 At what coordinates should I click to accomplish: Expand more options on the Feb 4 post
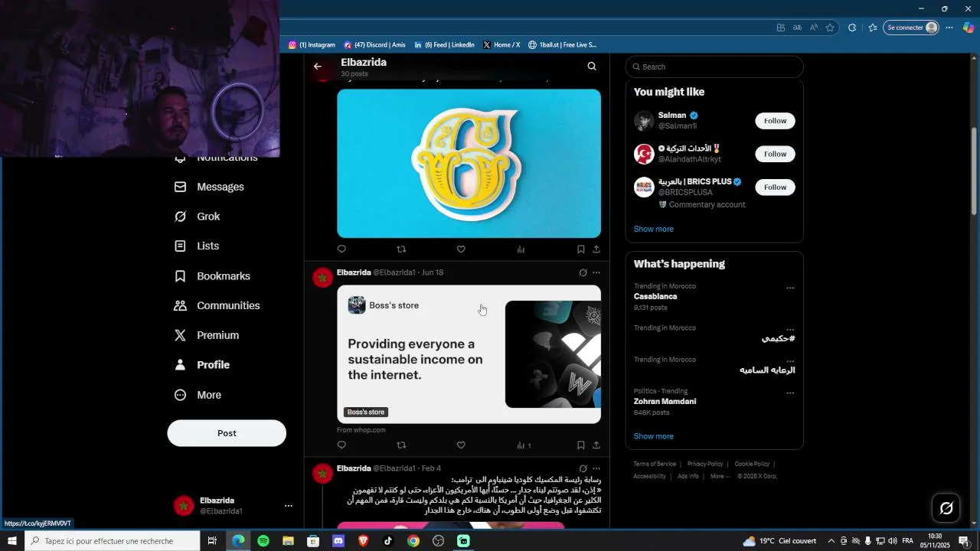(596, 468)
